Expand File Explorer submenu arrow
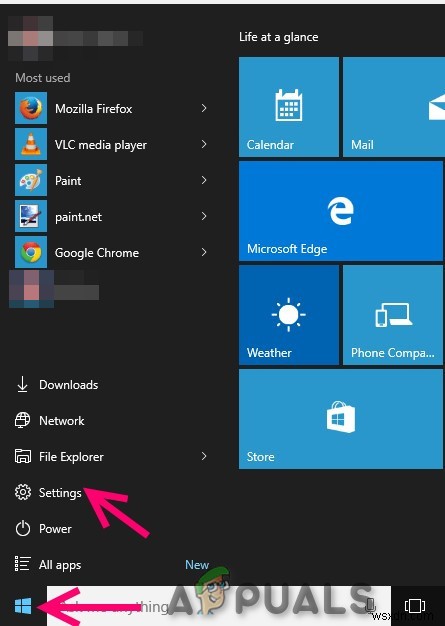Image resolution: width=445 pixels, height=626 pixels. pos(204,456)
